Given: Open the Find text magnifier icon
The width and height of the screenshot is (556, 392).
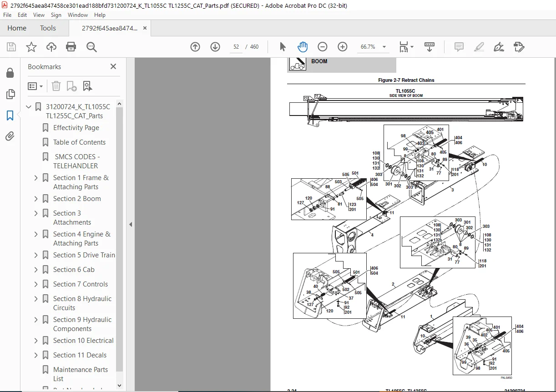Looking at the screenshot, I should click(91, 47).
